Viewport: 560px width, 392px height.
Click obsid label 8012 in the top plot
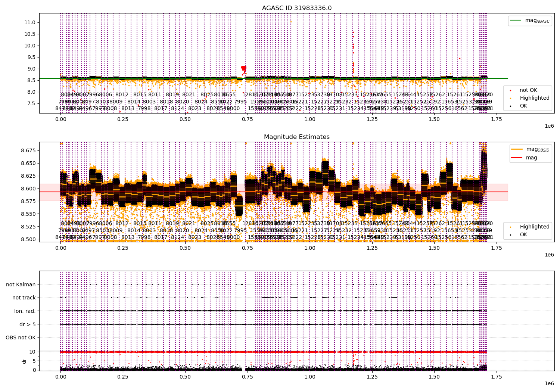click(122, 94)
